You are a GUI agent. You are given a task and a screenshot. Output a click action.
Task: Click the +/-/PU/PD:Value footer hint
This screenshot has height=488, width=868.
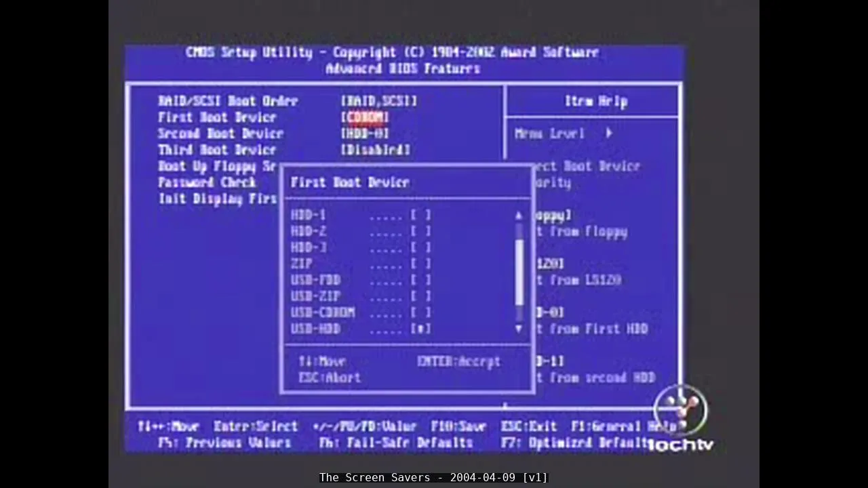[x=365, y=426]
